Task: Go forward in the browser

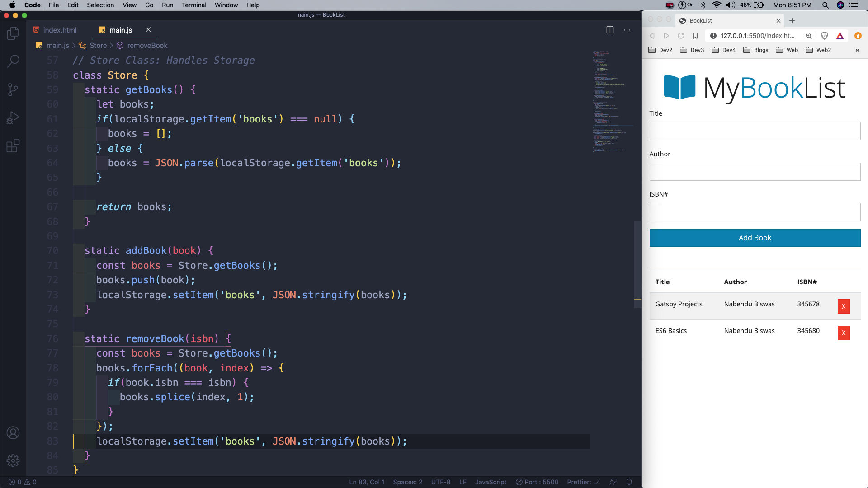Action: tap(666, 36)
